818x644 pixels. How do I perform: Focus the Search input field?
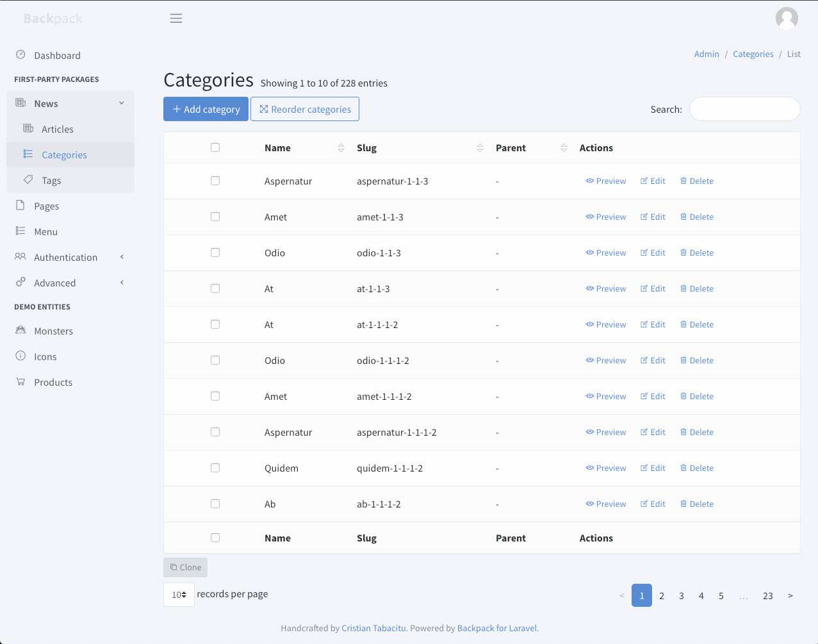[744, 109]
